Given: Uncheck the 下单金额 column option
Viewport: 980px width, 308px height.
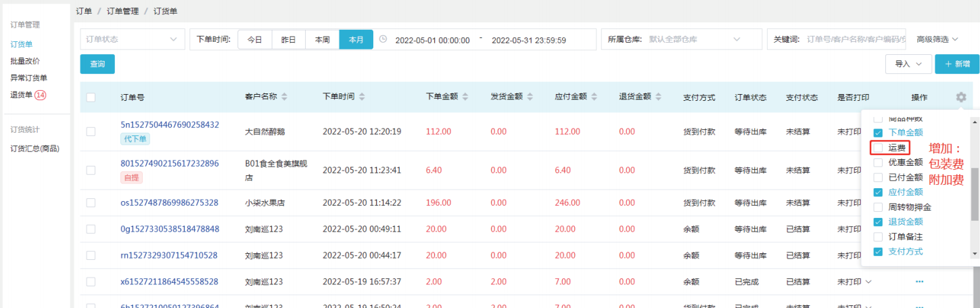Looking at the screenshot, I should coord(878,133).
